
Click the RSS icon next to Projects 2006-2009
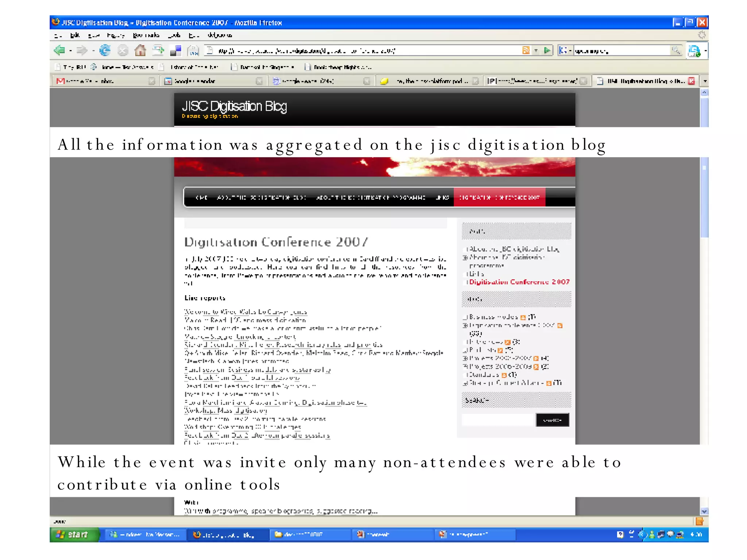(536, 367)
